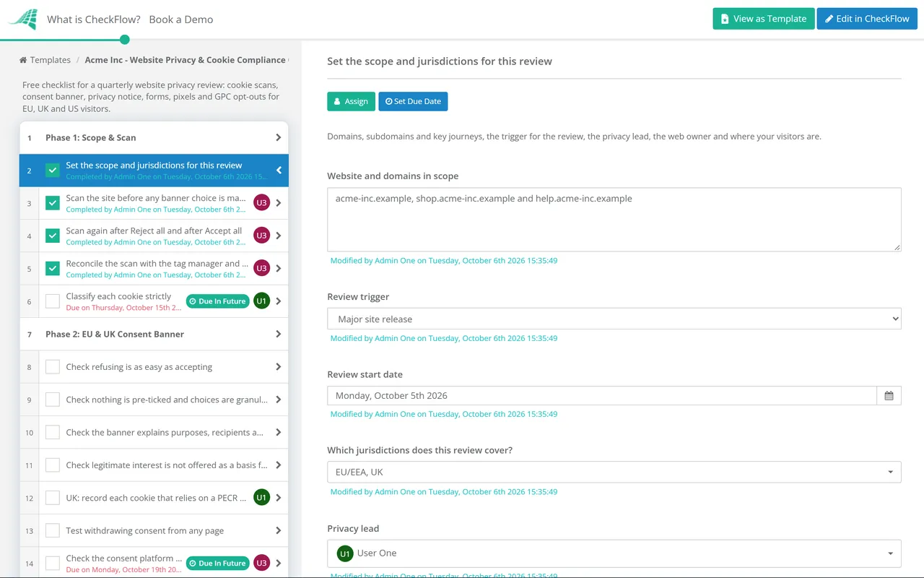The height and width of the screenshot is (578, 924).
Task: Collapse the selected 'Set the scope' row chevron
Action: 279,171
